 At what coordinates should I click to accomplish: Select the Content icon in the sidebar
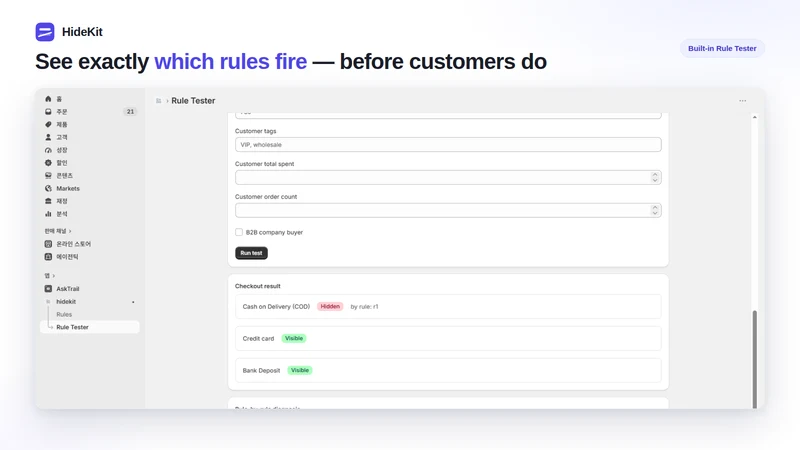[48, 176]
